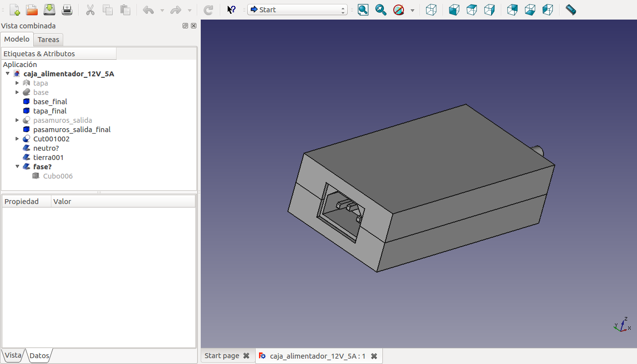Open the draw style dropdown arrow
The height and width of the screenshot is (364, 637).
pyautogui.click(x=412, y=10)
